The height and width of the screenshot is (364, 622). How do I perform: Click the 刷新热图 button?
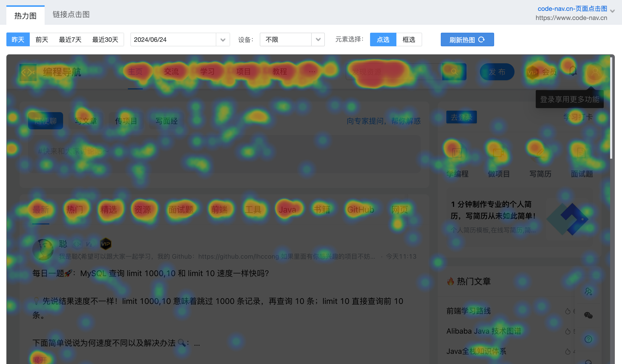click(x=467, y=40)
